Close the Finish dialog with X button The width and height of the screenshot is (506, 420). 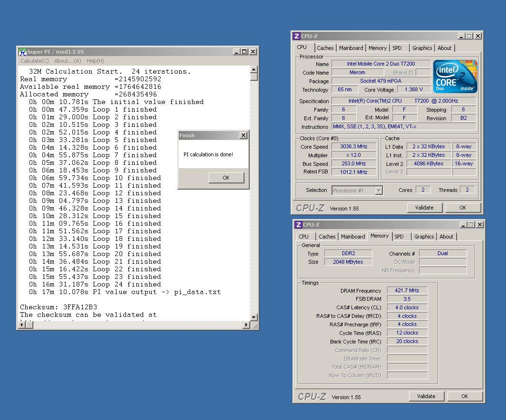(243, 135)
